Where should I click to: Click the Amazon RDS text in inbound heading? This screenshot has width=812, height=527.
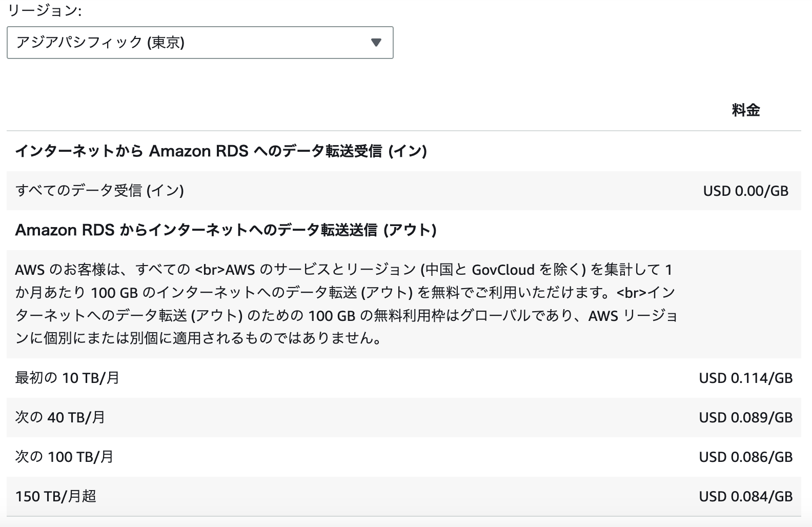(x=198, y=151)
